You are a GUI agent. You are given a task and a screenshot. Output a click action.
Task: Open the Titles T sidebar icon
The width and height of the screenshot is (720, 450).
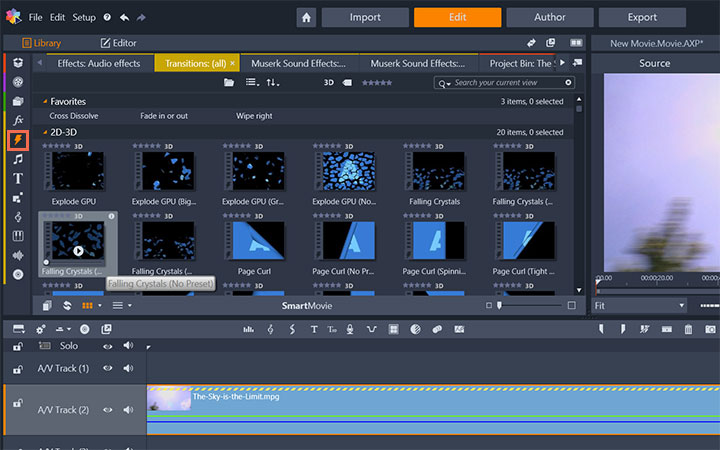click(18, 179)
